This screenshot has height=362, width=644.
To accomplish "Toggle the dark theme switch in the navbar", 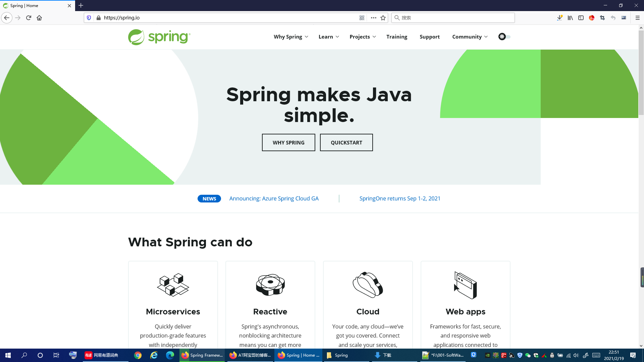I will pyautogui.click(x=506, y=37).
